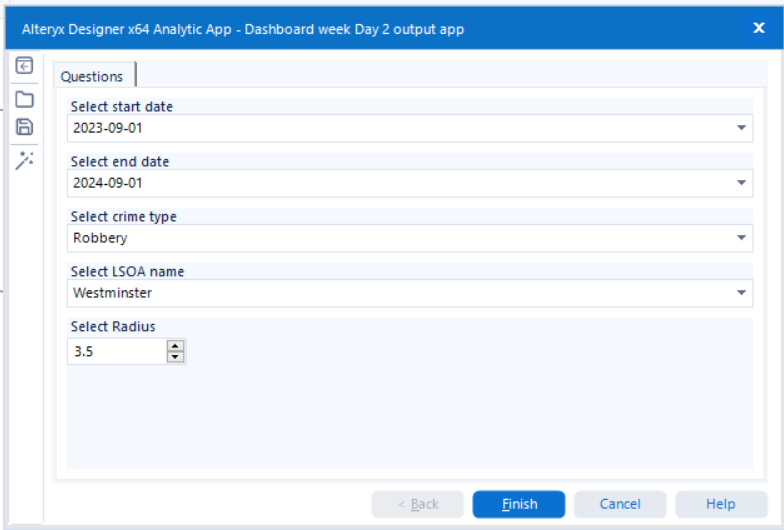The width and height of the screenshot is (784, 530).
Task: Click the Robbery crime type value
Action: 100,238
